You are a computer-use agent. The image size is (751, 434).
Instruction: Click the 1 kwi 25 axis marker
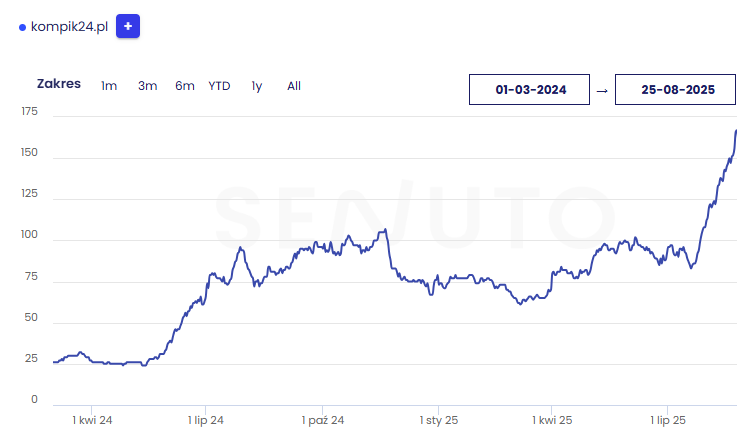tap(552, 420)
